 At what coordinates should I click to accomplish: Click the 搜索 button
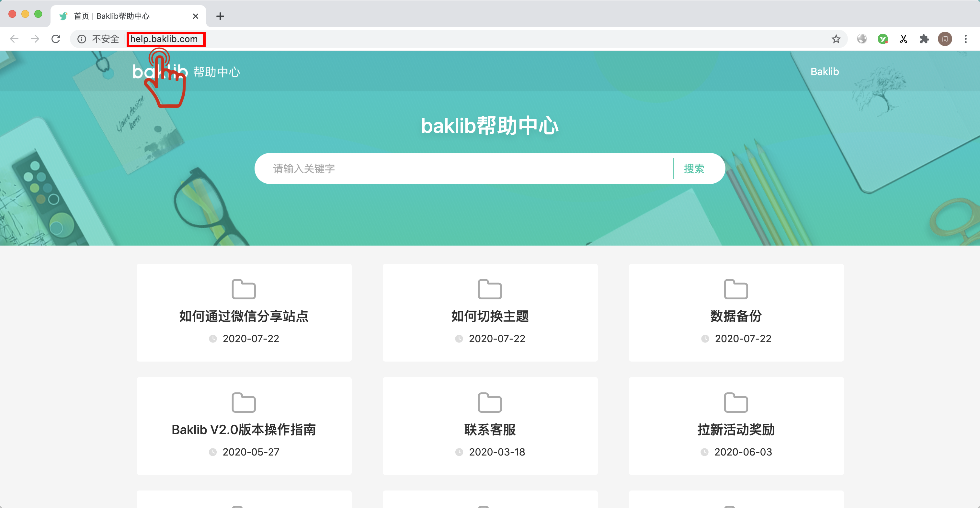click(694, 168)
